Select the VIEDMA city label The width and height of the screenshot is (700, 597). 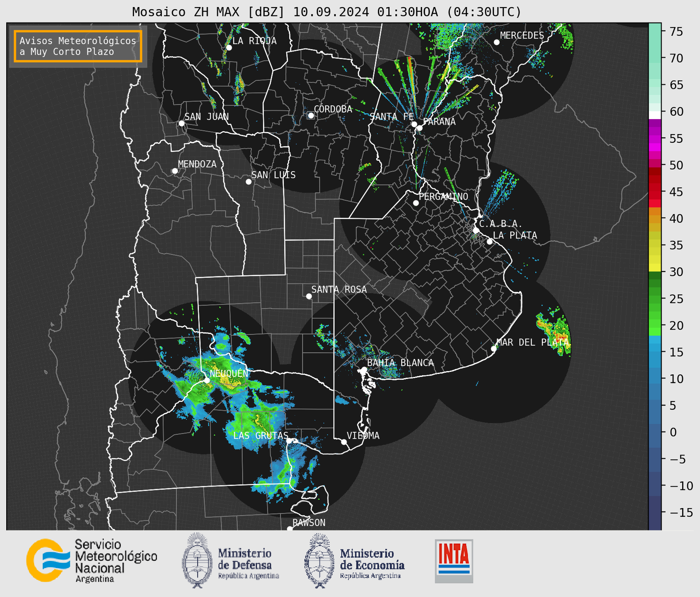[363, 436]
